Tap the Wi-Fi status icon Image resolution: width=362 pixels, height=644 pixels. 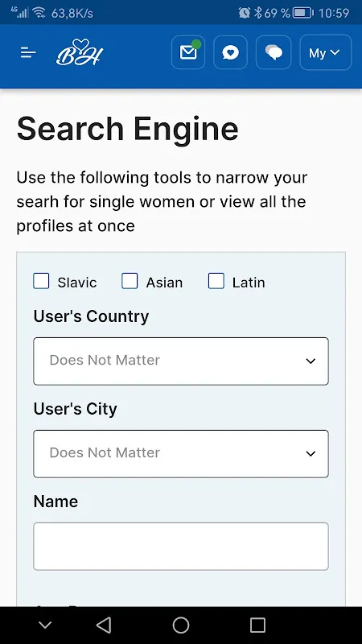(39, 13)
